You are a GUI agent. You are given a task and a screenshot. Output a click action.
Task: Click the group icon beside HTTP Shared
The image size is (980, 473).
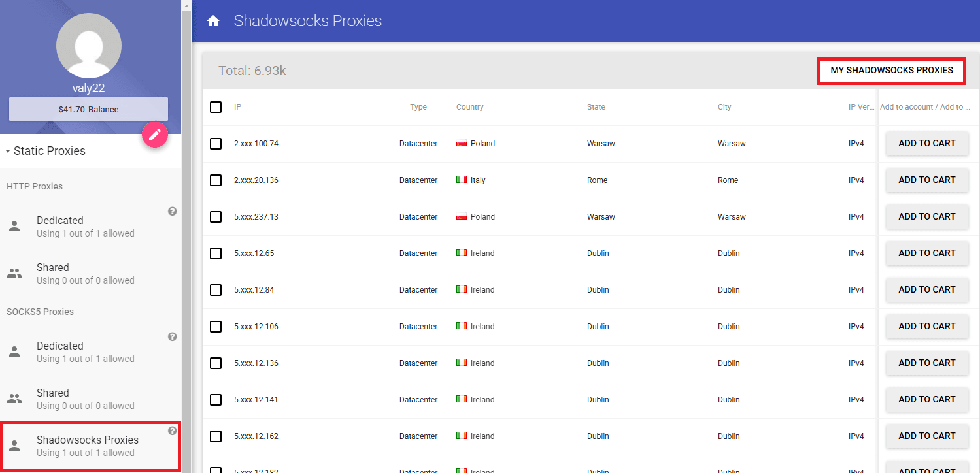point(14,272)
